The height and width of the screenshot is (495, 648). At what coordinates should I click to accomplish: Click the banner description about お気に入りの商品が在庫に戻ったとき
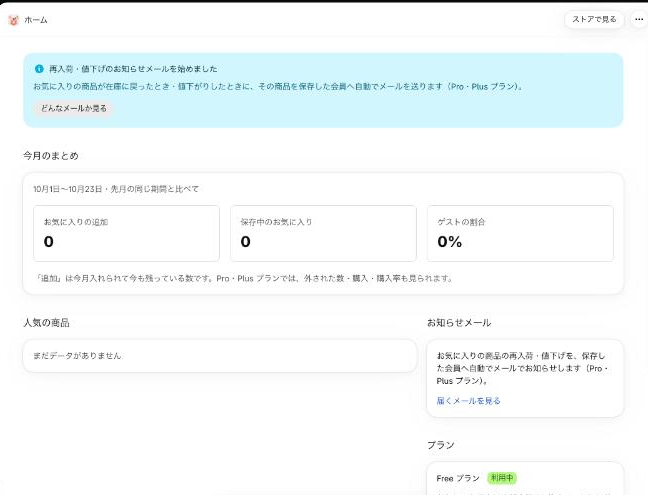278,87
